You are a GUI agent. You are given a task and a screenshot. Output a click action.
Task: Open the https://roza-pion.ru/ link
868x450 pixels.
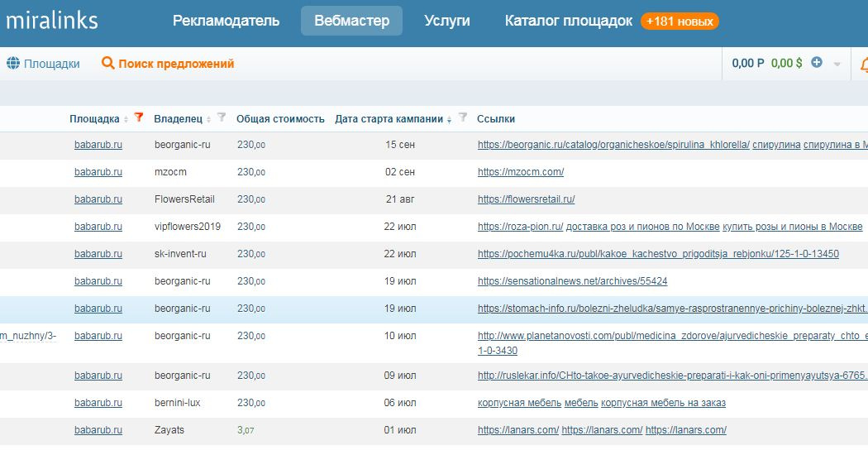520,226
